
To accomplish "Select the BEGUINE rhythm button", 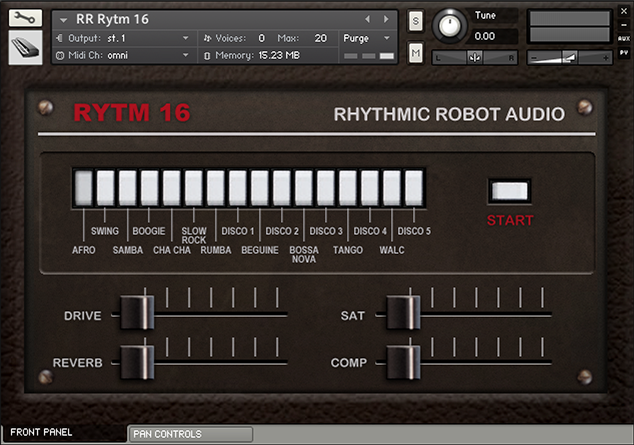I will tap(260, 188).
